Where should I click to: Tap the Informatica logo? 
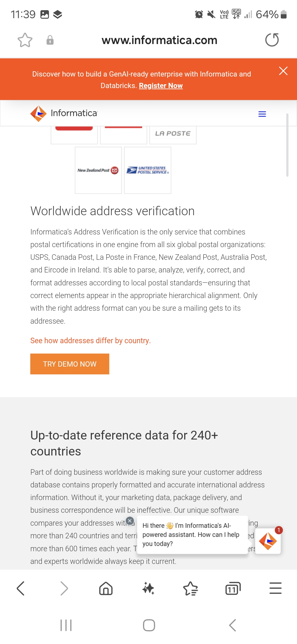[x=64, y=113]
